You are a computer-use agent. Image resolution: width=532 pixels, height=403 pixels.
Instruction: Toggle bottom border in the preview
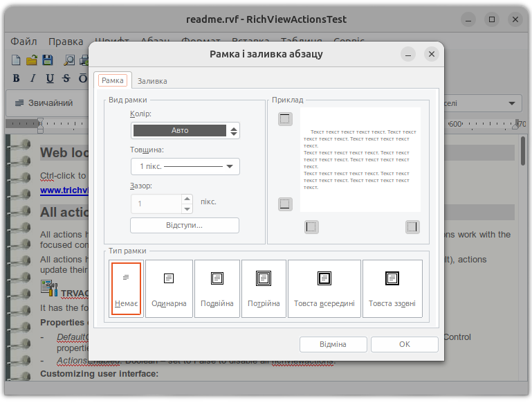tap(285, 204)
